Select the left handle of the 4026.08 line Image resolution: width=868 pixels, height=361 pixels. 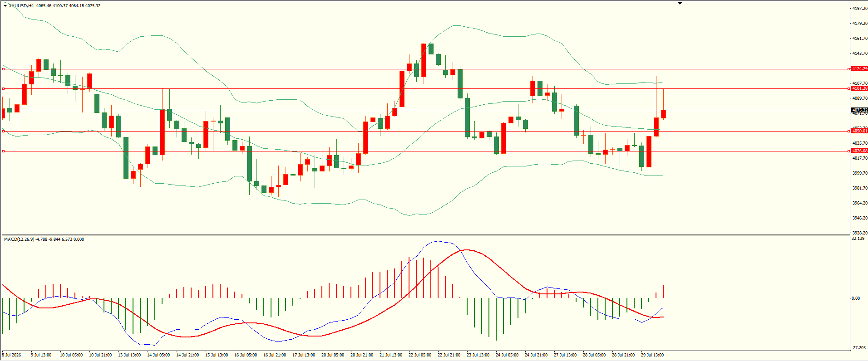point(4,151)
